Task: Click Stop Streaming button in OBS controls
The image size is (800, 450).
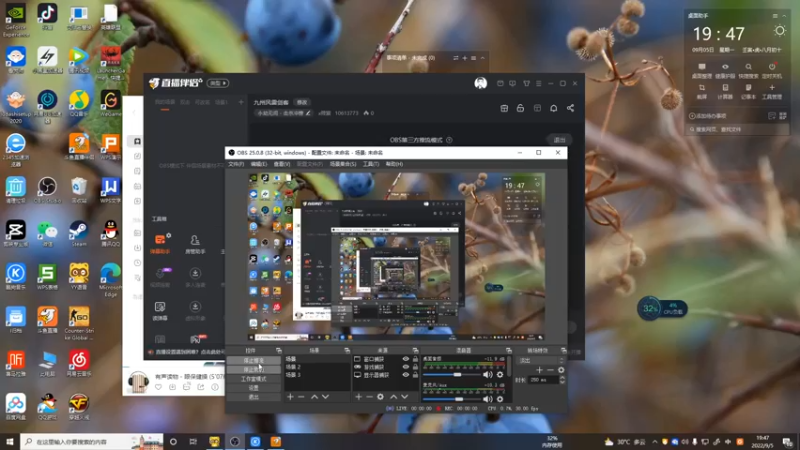Action: coord(254,360)
